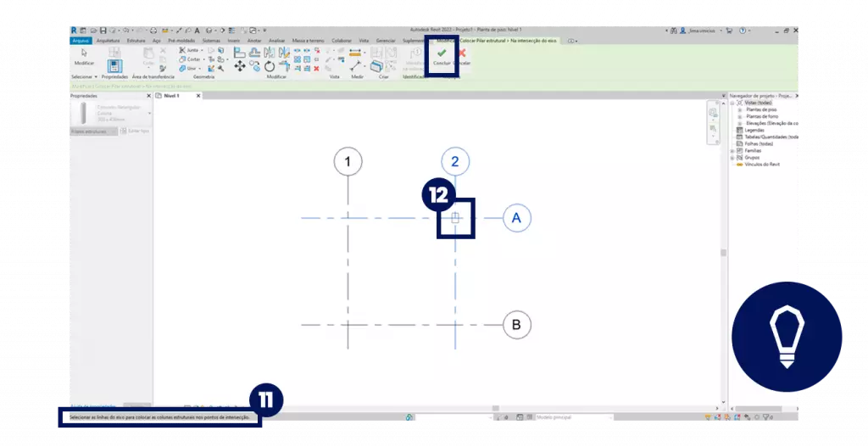Select Vínculos do Revit in project browser

tap(762, 165)
